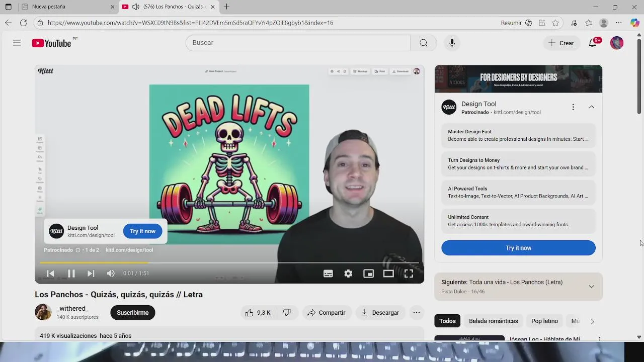The image size is (644, 362).
Task: Open the notifications bell
Action: tap(593, 43)
